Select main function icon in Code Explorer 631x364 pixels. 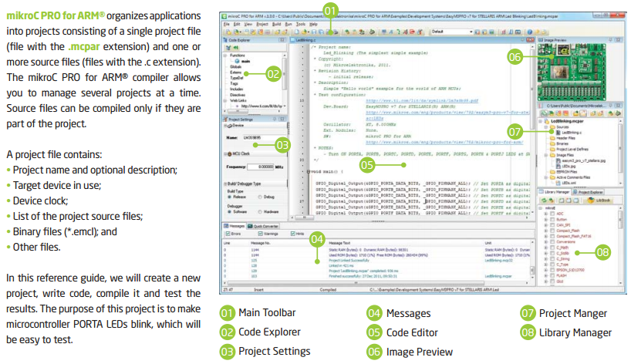click(x=237, y=61)
